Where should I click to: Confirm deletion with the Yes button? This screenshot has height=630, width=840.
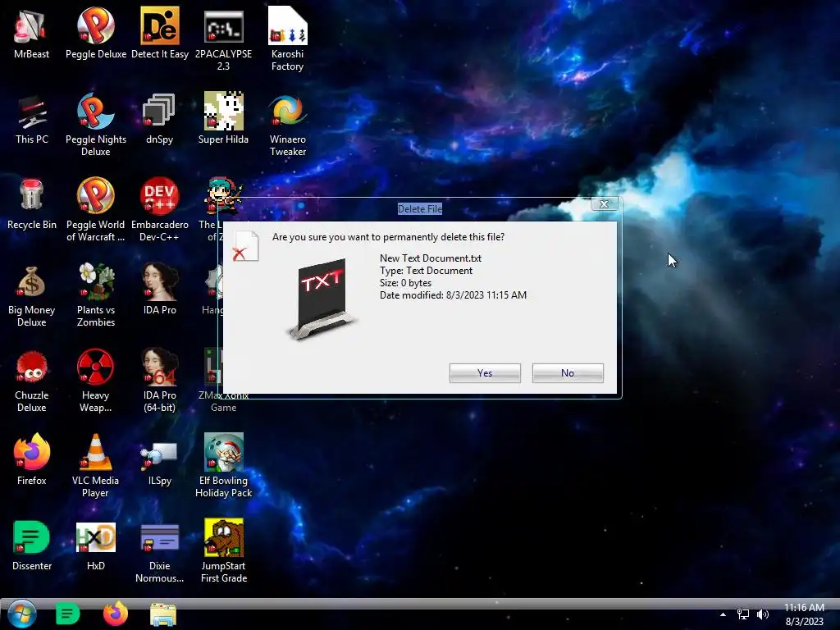[x=485, y=373]
